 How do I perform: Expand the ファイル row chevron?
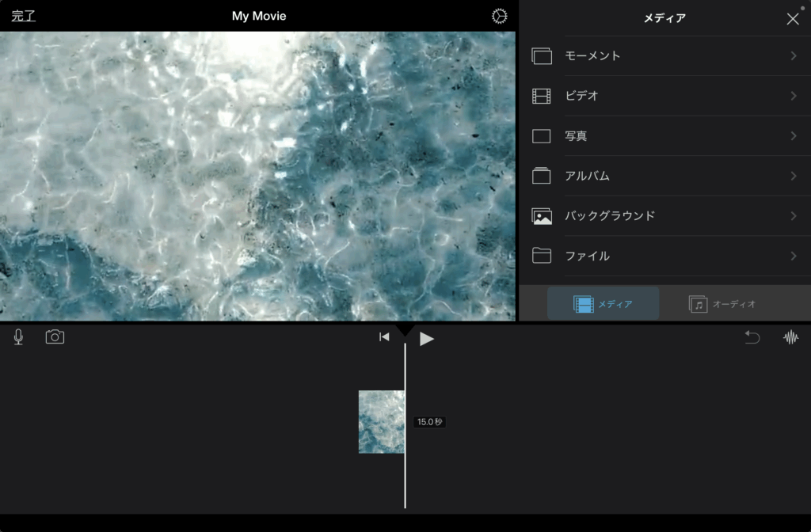[x=793, y=256]
